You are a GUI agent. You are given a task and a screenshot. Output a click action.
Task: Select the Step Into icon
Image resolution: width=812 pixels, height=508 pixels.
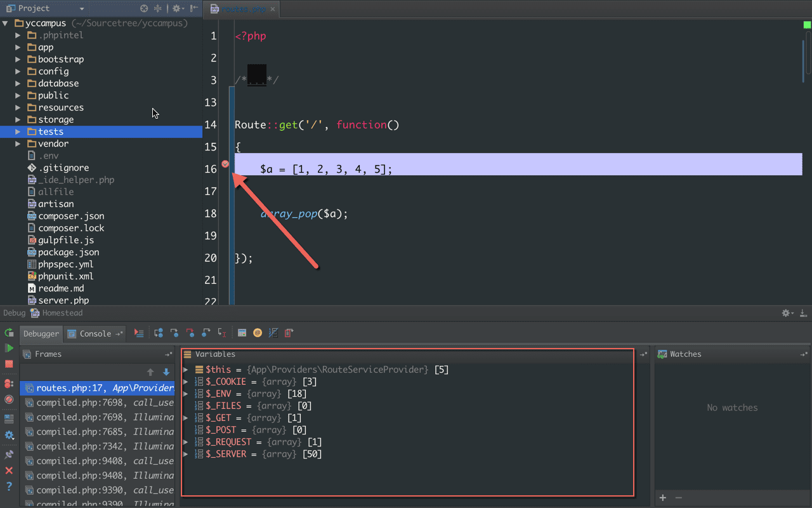tap(174, 333)
